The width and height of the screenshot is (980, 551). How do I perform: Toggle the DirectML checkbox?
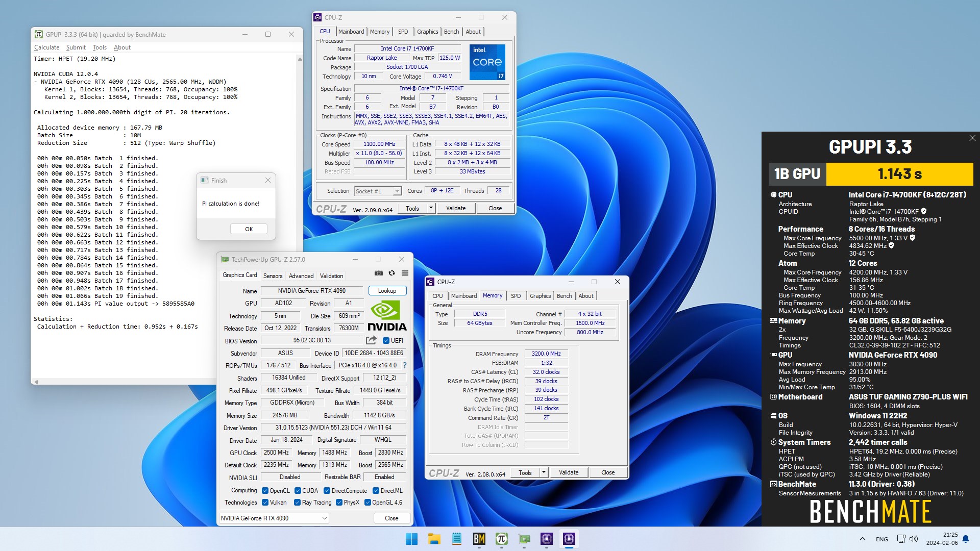[x=376, y=491]
